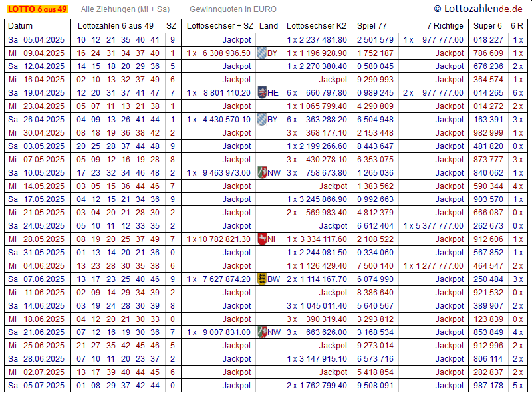The image size is (532, 399).
Task: Click the 'Lottosechser + SZ' column header
Action: click(x=220, y=26)
